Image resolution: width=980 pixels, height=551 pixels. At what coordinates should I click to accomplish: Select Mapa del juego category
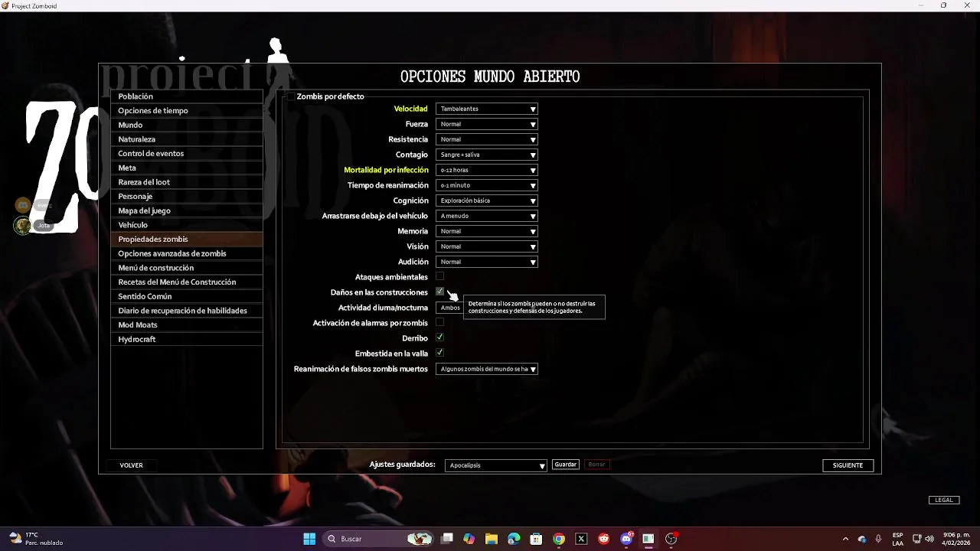tap(187, 210)
